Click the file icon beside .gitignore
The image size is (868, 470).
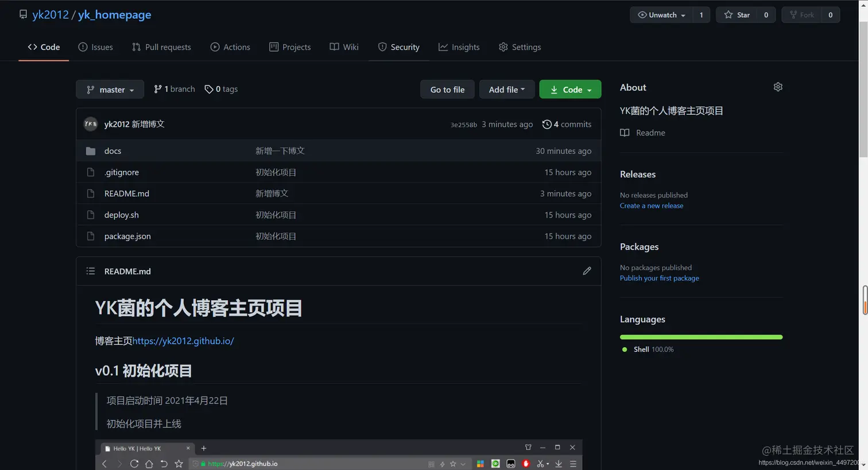click(90, 172)
